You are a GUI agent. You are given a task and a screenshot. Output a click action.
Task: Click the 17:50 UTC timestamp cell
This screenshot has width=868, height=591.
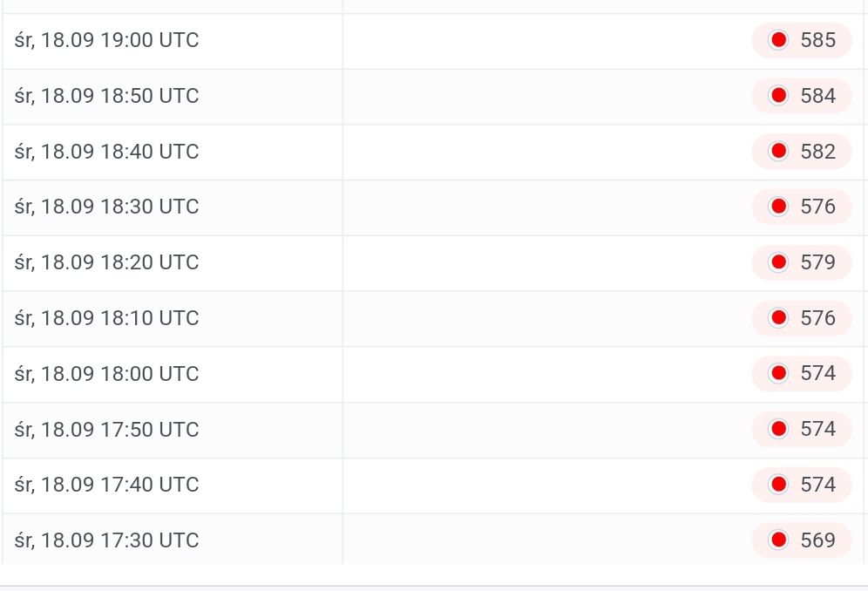(x=107, y=430)
